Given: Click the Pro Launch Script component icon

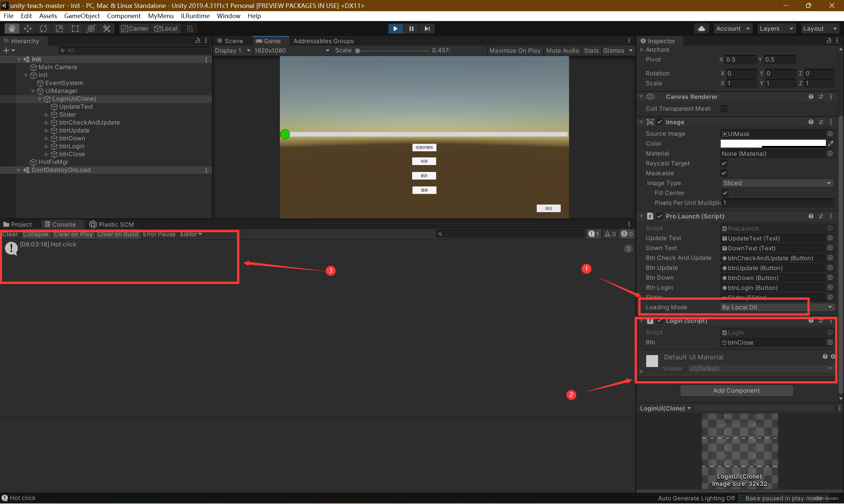Looking at the screenshot, I should coord(651,217).
